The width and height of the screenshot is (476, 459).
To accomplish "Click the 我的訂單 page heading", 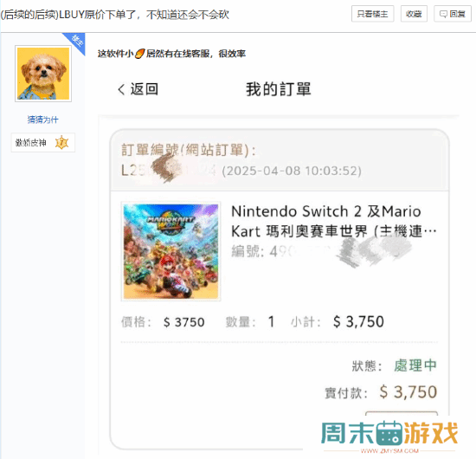I will pos(279,89).
